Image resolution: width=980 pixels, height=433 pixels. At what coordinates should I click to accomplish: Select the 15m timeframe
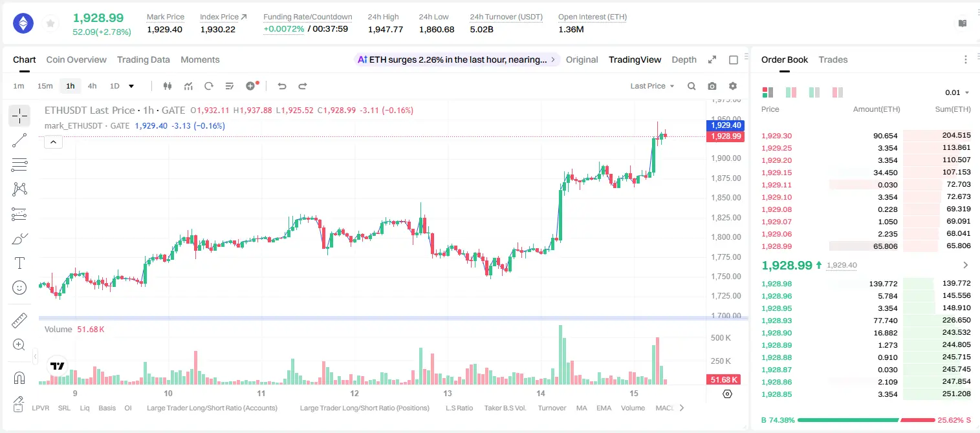tap(45, 86)
